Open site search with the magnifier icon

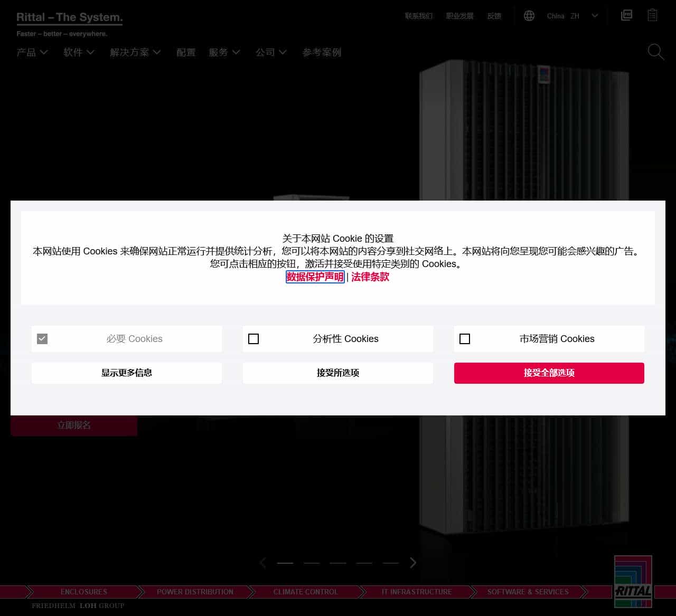(656, 52)
